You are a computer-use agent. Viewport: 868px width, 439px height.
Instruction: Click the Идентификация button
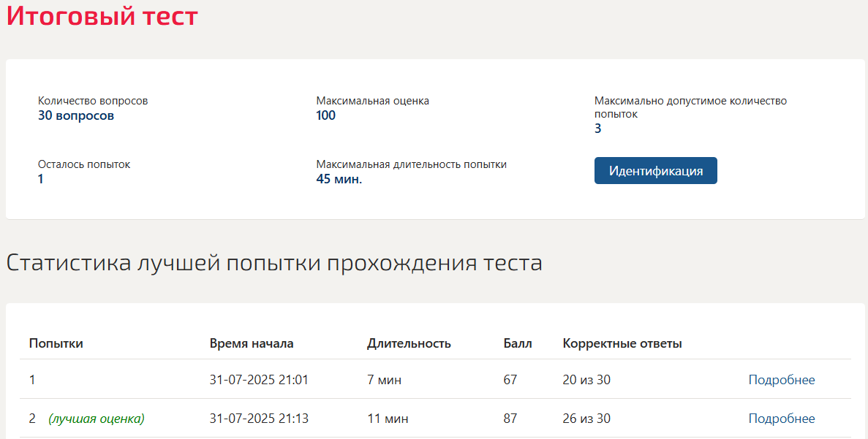(x=655, y=171)
